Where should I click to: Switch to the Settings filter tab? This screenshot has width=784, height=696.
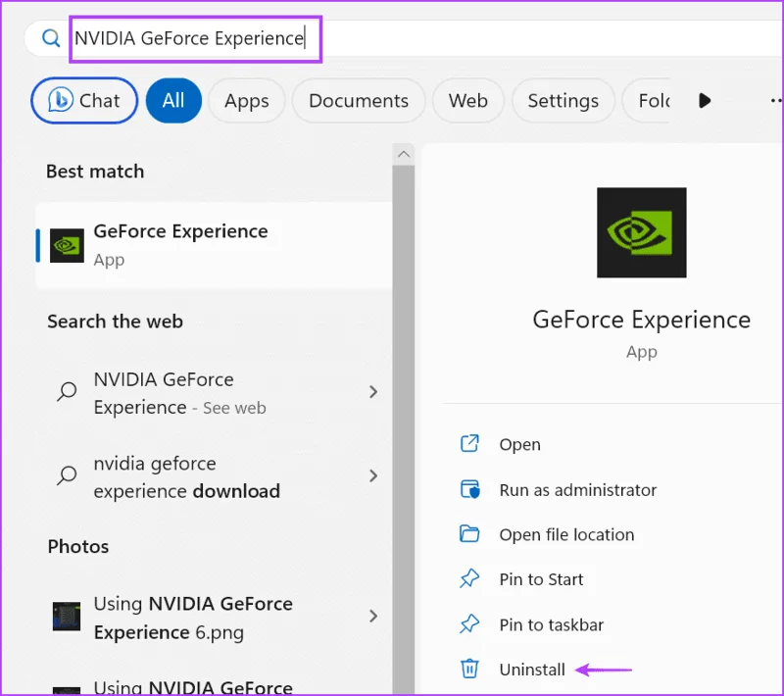[563, 101]
